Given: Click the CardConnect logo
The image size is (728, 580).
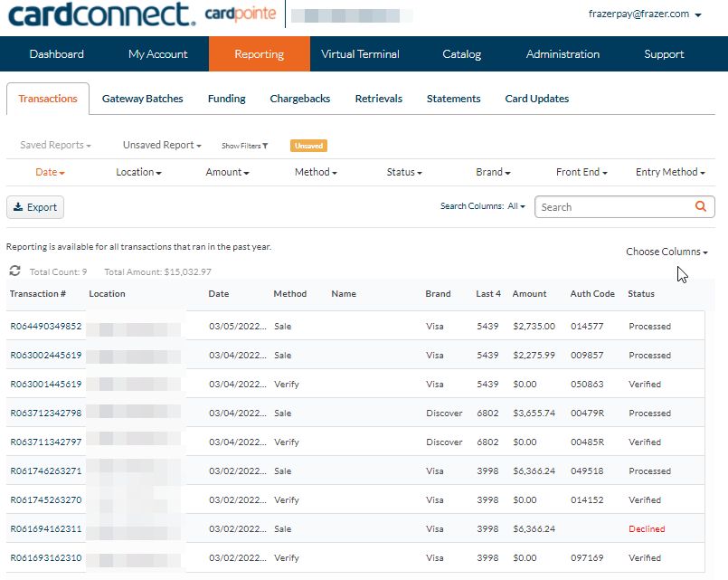Looking at the screenshot, I should pos(101,14).
